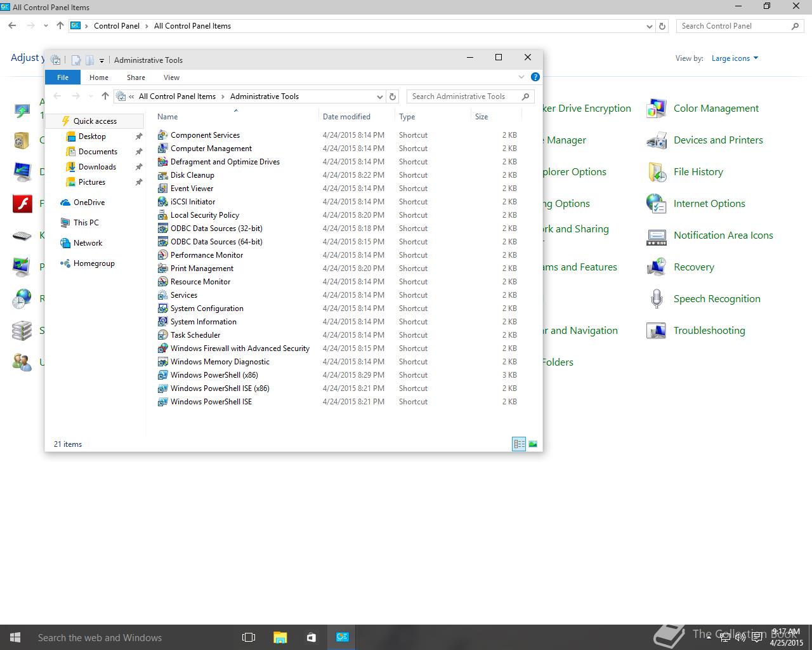Select the System Configuration icon
This screenshot has height=650, width=812.
pyautogui.click(x=162, y=308)
